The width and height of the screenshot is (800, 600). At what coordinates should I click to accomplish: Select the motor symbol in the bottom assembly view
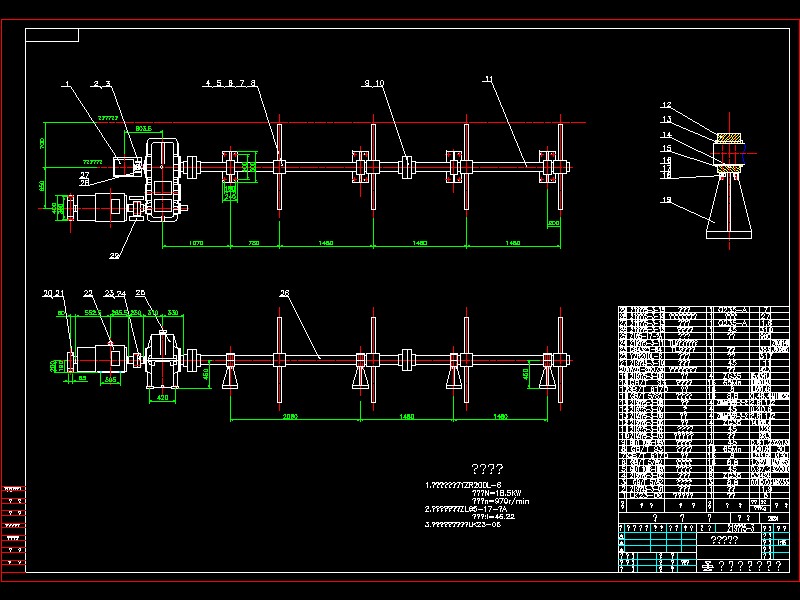tap(95, 358)
